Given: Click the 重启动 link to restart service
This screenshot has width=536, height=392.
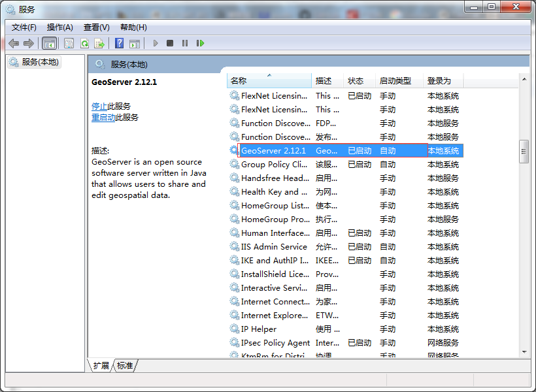Looking at the screenshot, I should (103, 118).
